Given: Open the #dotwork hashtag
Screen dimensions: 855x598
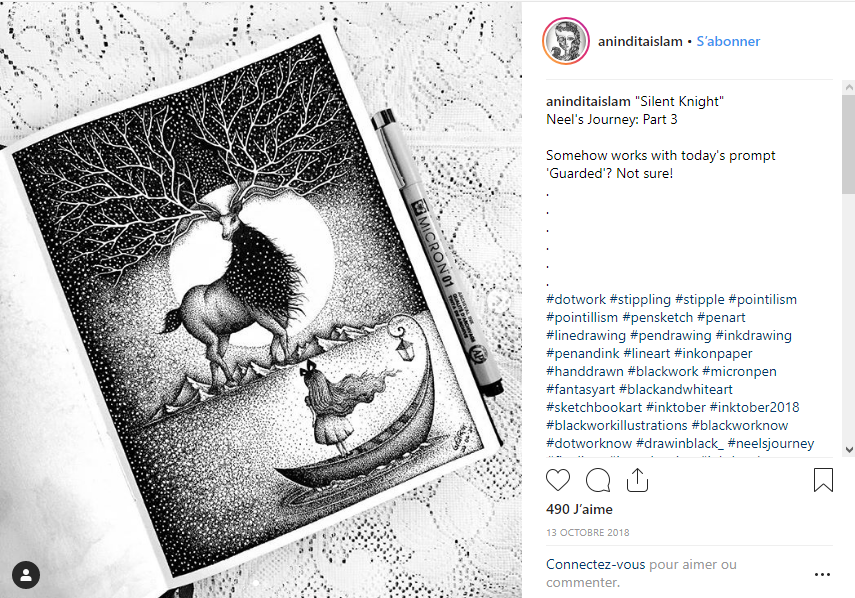Looking at the screenshot, I should pyautogui.click(x=576, y=299).
